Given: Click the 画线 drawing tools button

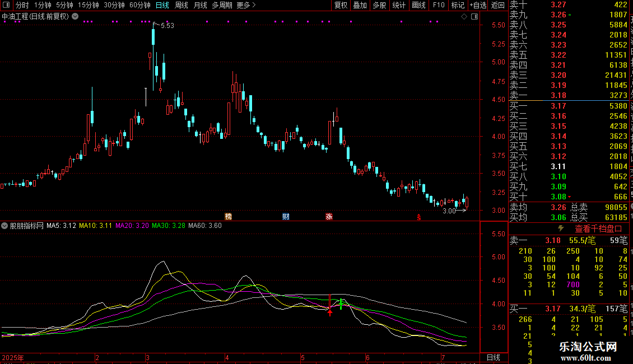Looking at the screenshot, I should [x=418, y=5].
